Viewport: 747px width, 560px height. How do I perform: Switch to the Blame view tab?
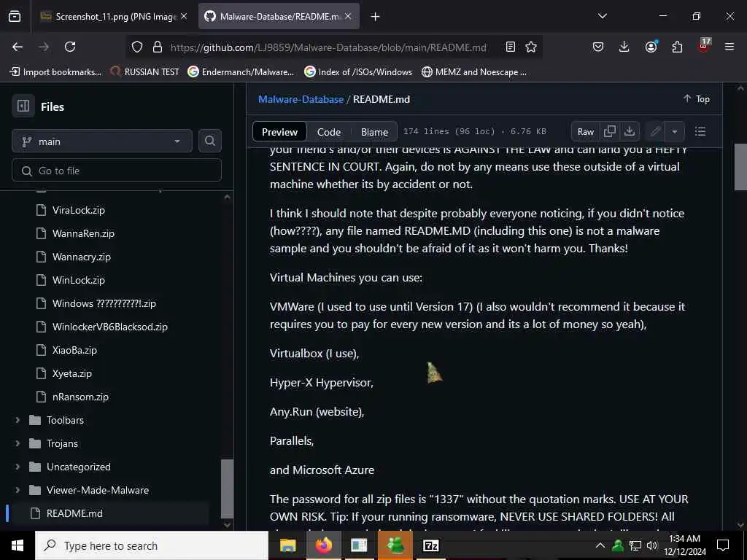(374, 132)
